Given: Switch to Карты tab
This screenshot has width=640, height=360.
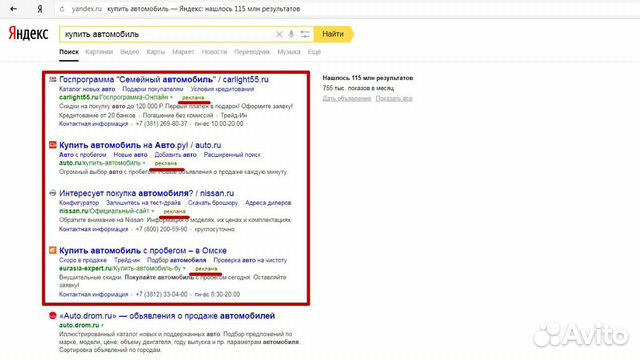Looking at the screenshot, I should point(156,52).
